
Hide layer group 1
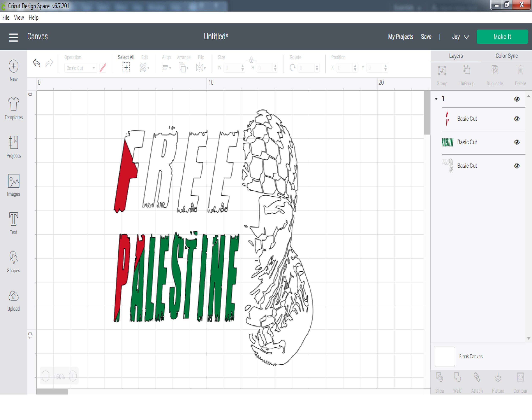click(x=517, y=99)
